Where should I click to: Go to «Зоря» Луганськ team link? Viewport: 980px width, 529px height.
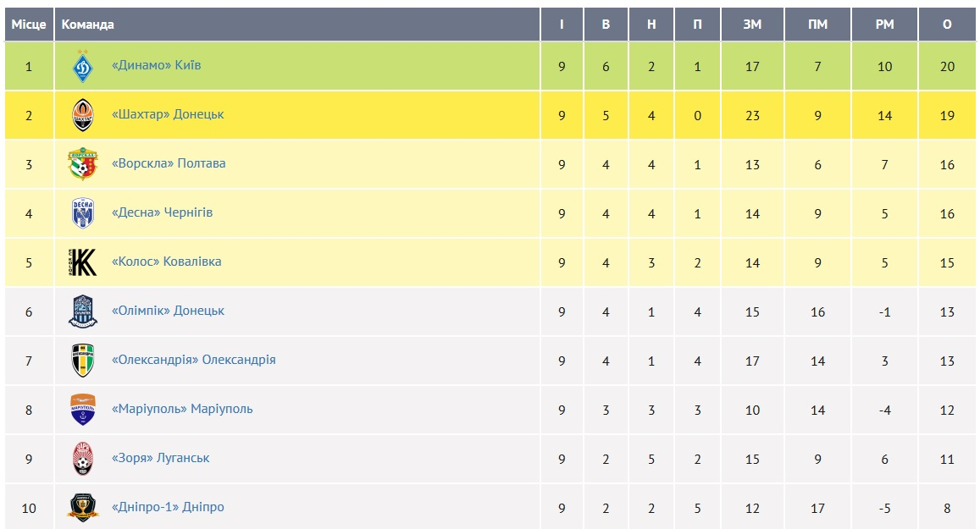pos(161,458)
